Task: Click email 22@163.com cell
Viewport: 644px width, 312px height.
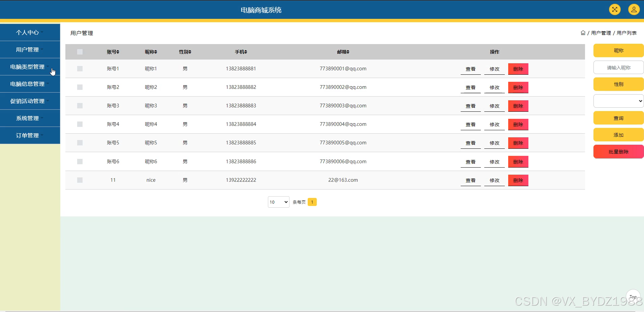Action: click(x=343, y=180)
